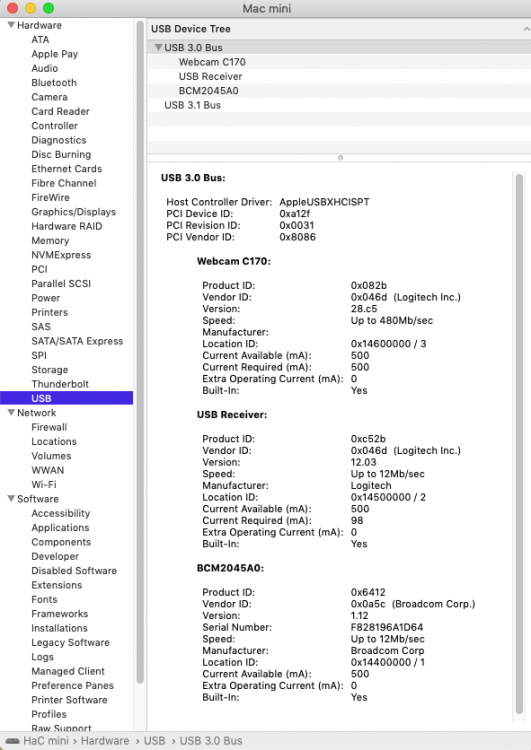Select PCI in the sidebar
Screen dimensions: 531x750
tap(39, 269)
